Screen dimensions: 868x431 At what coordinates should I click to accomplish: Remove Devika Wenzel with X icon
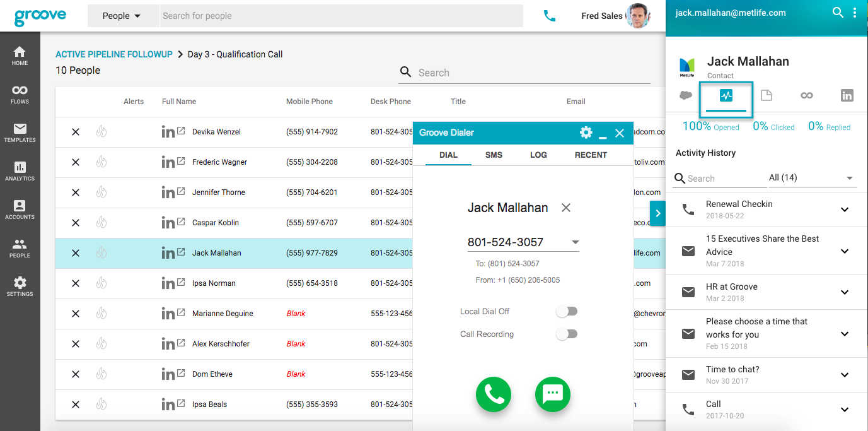click(76, 132)
